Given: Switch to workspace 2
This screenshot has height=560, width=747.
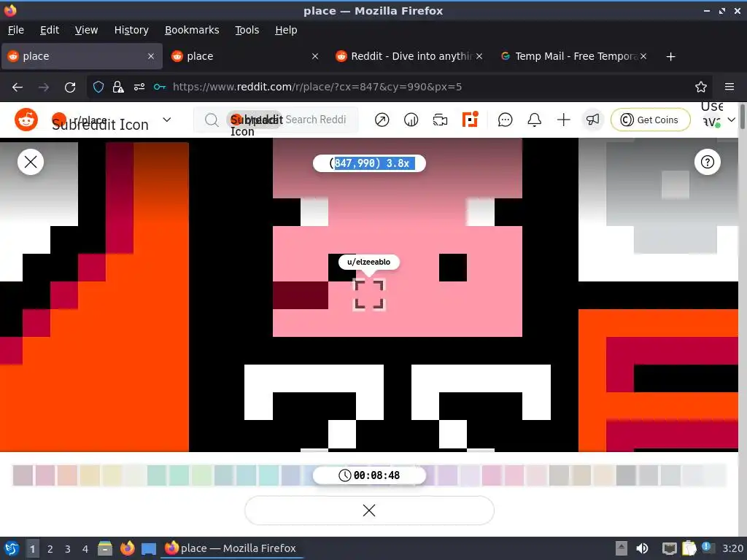Looking at the screenshot, I should pos(50,549).
